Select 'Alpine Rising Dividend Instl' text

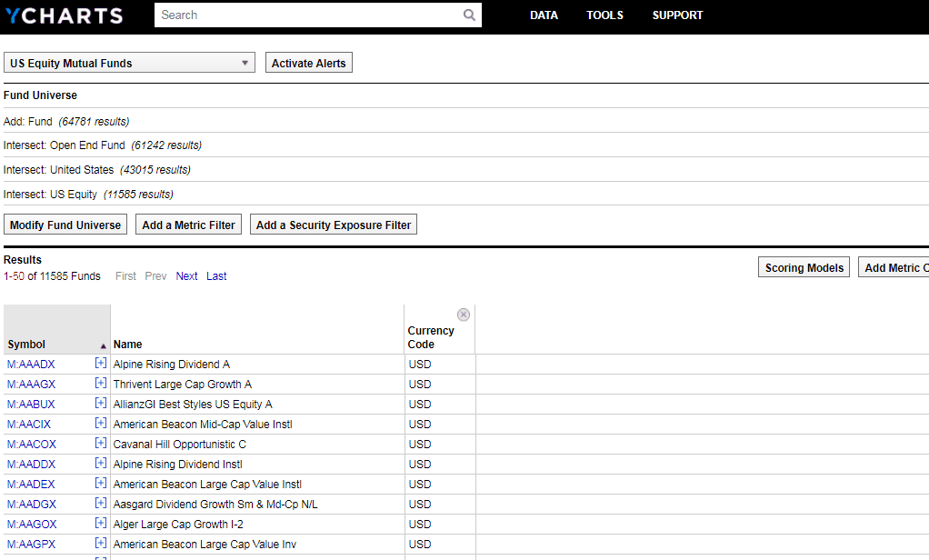point(178,464)
